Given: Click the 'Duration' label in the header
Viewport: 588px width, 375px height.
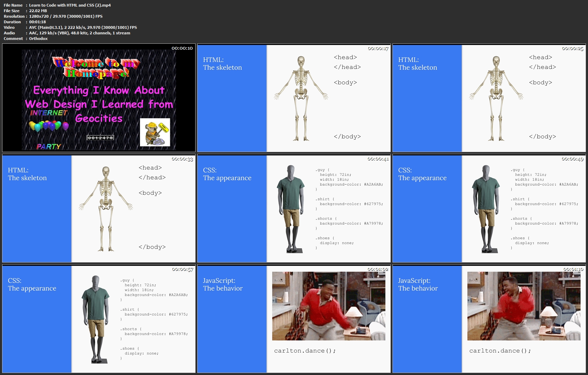Looking at the screenshot, I should coord(13,22).
